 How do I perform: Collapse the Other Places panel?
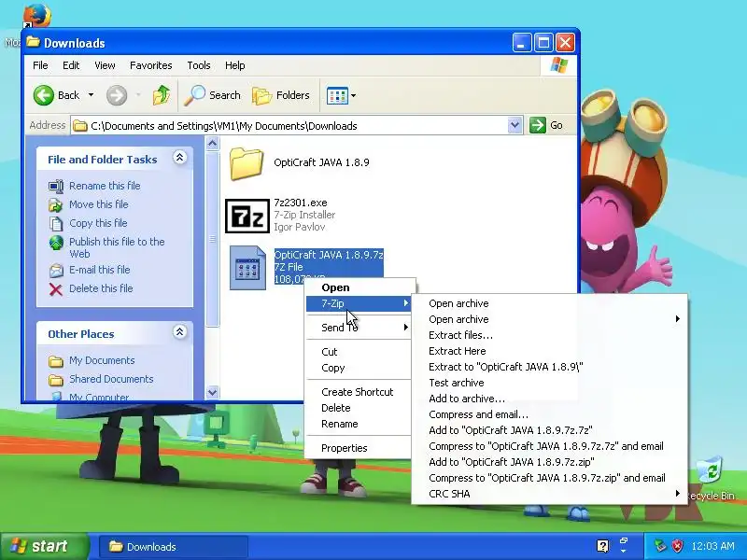(x=179, y=332)
